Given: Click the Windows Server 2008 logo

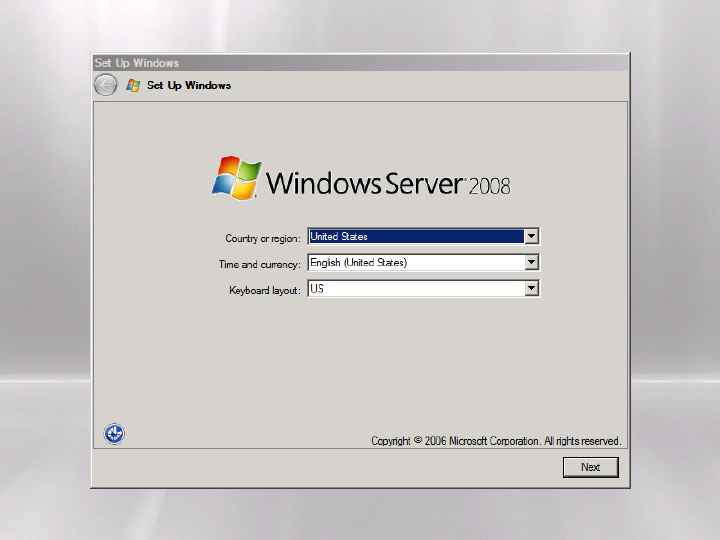Looking at the screenshot, I should [361, 179].
